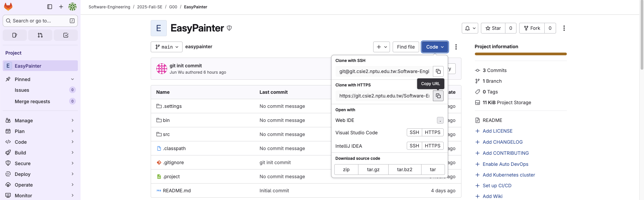Image resolution: width=644 pixels, height=200 pixels.
Task: Download source code as zip
Action: pos(346,170)
